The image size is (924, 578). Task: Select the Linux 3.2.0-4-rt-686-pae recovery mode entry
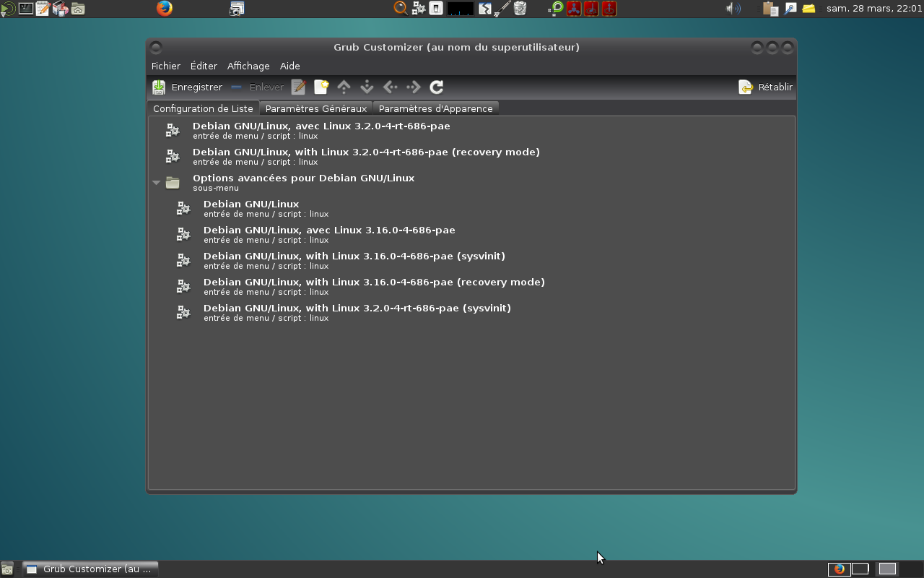(471, 156)
